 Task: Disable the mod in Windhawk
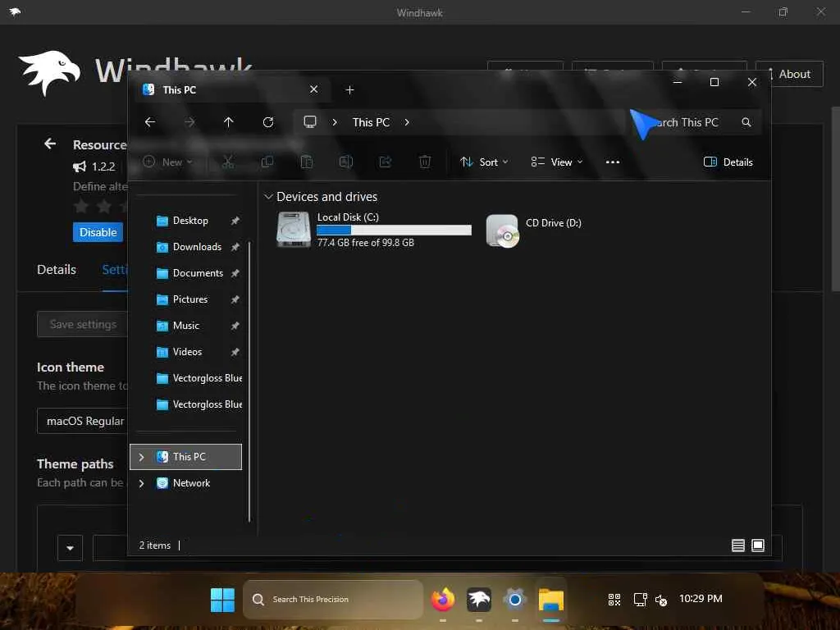[98, 232]
